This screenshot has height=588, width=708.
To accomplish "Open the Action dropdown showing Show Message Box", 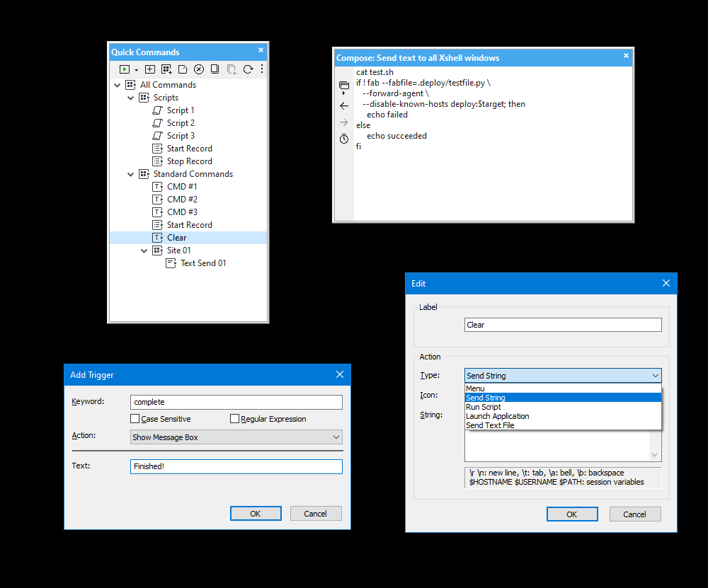I will point(236,437).
